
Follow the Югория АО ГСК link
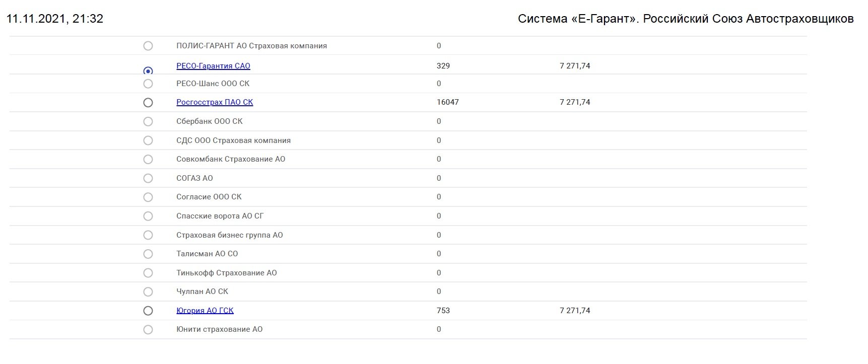tap(205, 311)
